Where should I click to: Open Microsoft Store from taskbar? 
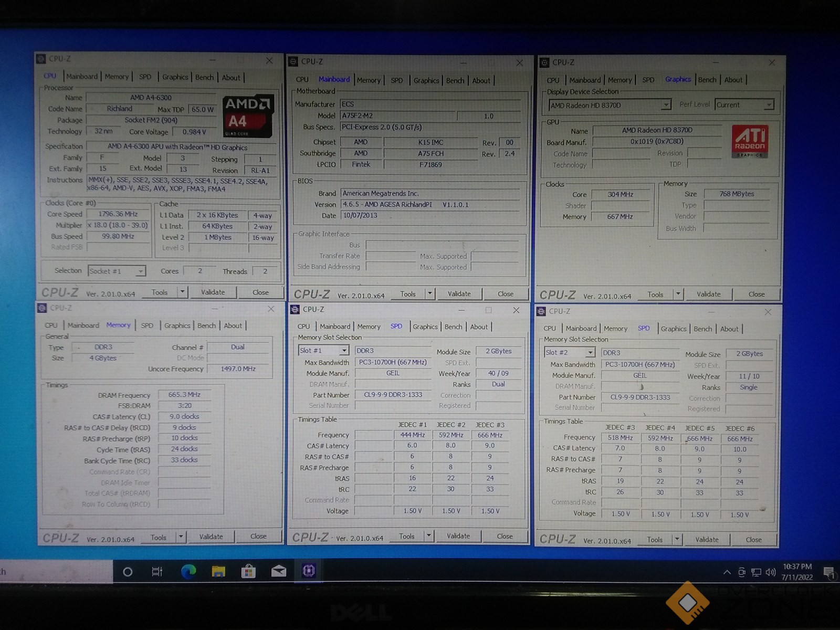coord(248,571)
